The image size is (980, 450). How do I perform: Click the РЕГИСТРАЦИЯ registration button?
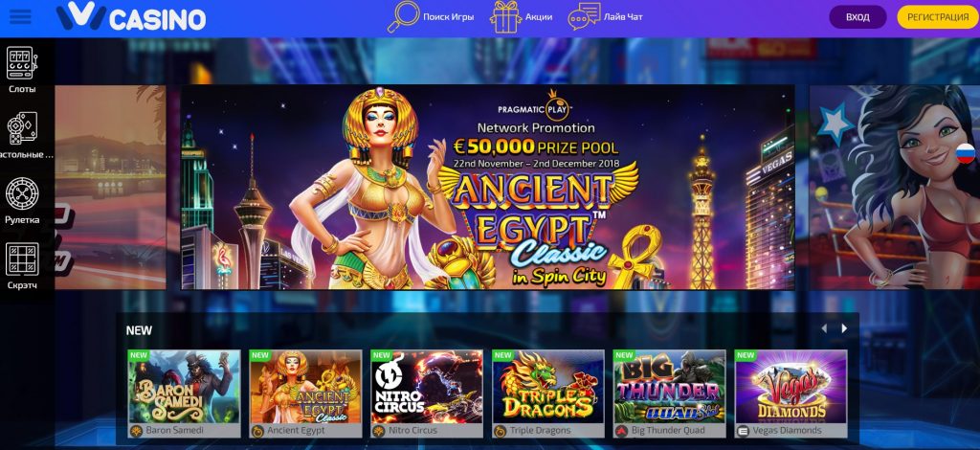click(938, 17)
